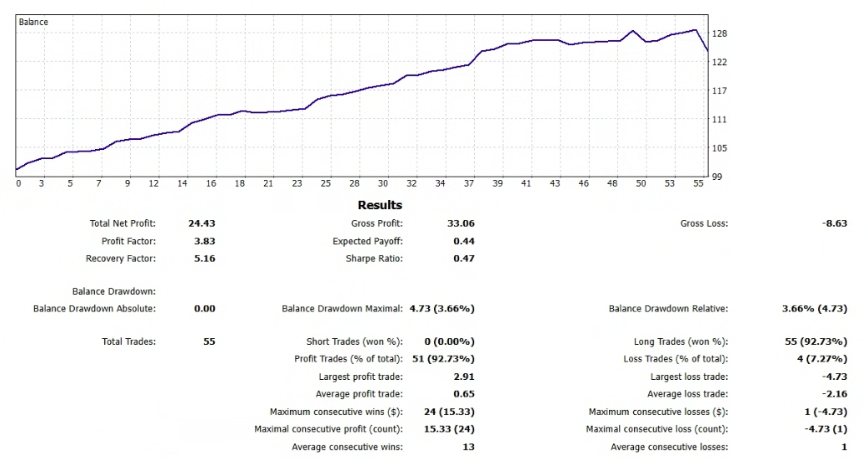Click the Largest profit trade value 2.91
Viewport: 868px width, 459px height.
click(463, 377)
